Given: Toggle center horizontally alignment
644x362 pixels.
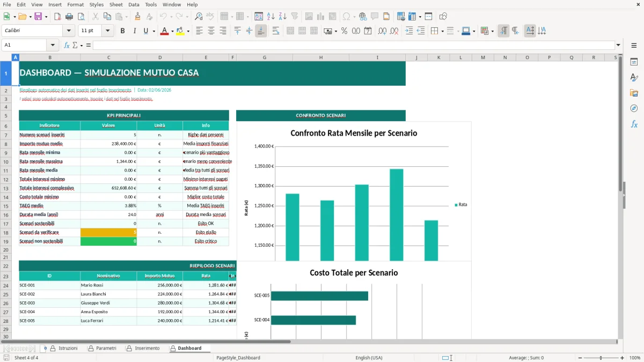Looking at the screenshot, I should (211, 31).
